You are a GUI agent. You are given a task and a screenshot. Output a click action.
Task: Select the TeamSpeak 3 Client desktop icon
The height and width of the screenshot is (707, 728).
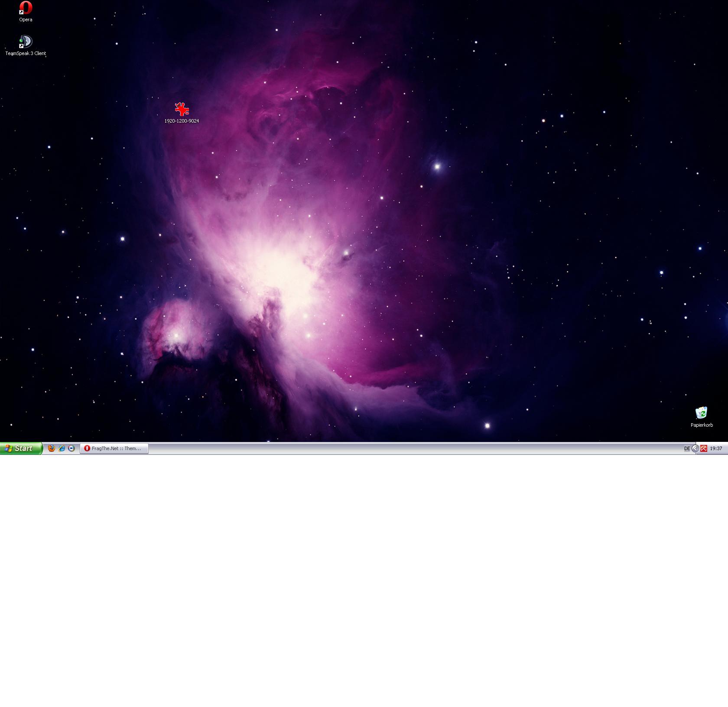click(26, 42)
